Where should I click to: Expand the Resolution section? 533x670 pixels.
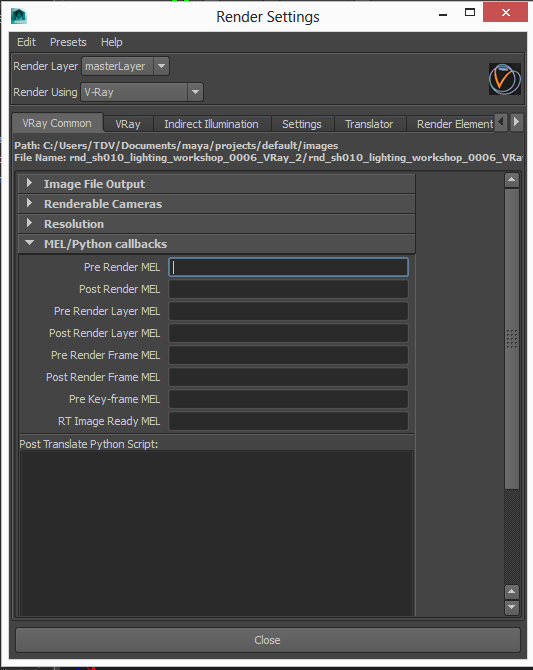coord(217,224)
